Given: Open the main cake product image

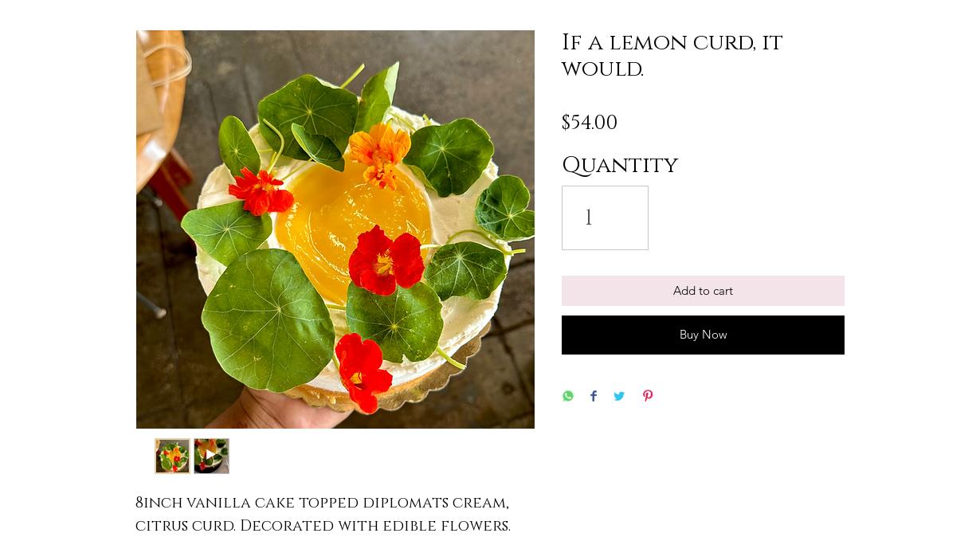Looking at the screenshot, I should [335, 229].
